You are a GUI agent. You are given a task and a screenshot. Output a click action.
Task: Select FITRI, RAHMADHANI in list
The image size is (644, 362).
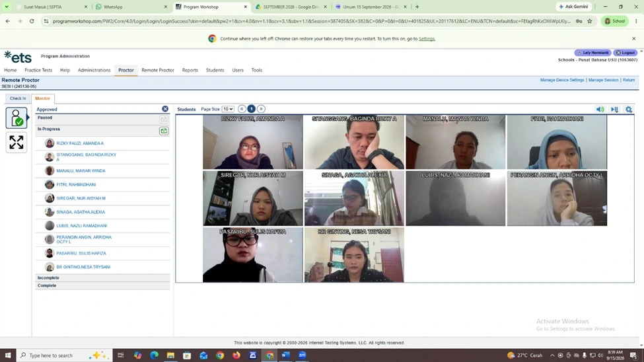point(76,185)
